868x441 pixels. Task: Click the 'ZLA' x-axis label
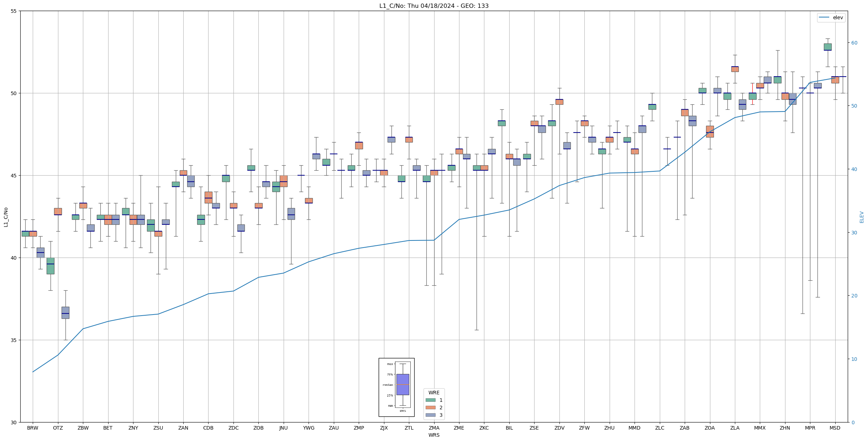coord(735,428)
